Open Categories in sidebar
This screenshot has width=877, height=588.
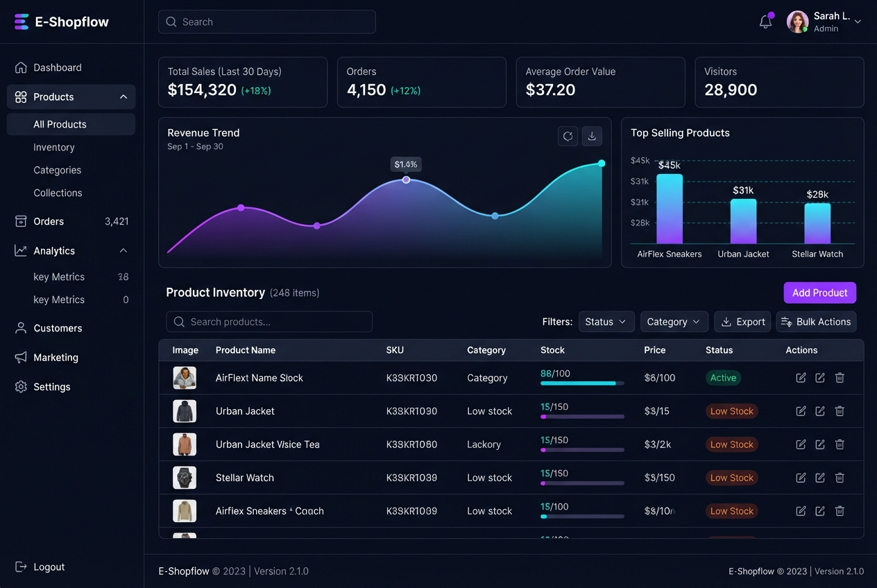(x=58, y=170)
